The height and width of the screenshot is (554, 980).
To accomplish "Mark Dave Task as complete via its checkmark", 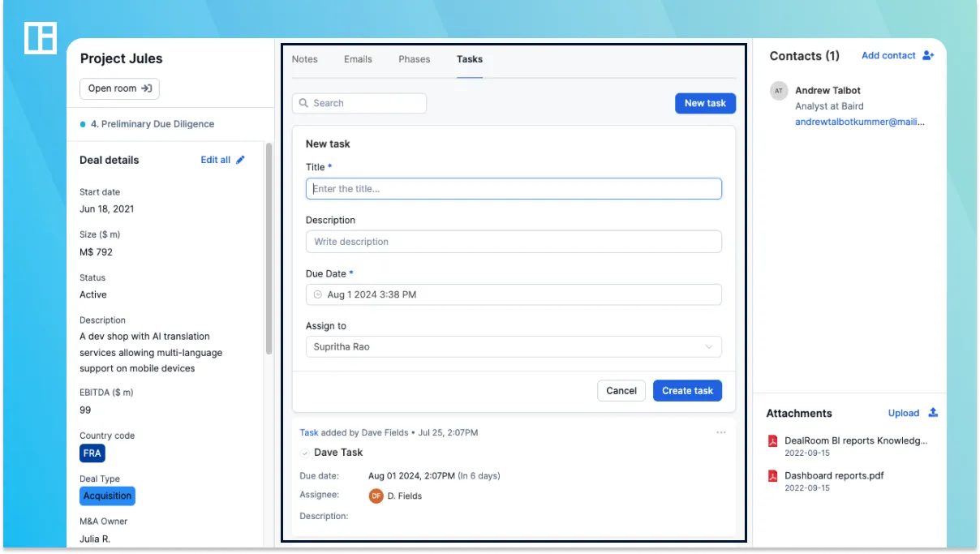I will (305, 453).
